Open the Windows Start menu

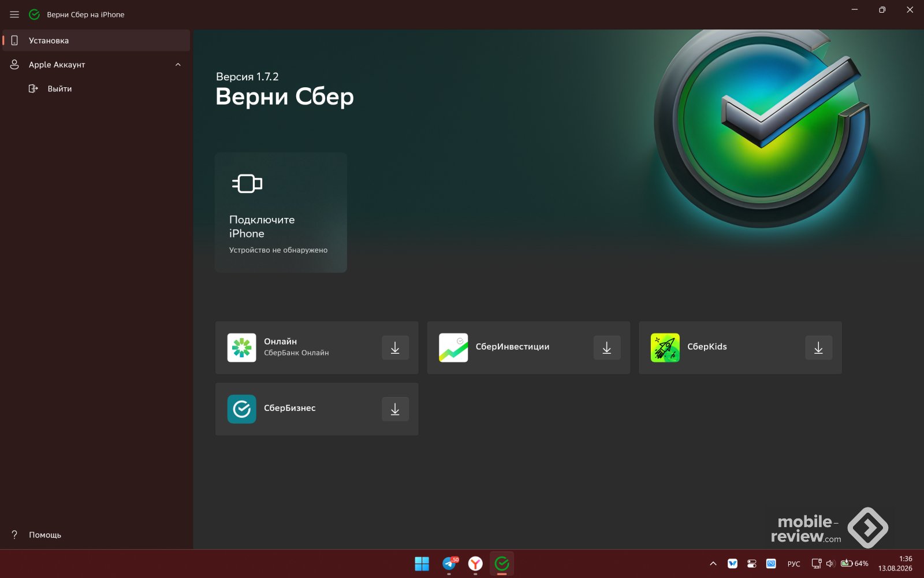pos(422,564)
